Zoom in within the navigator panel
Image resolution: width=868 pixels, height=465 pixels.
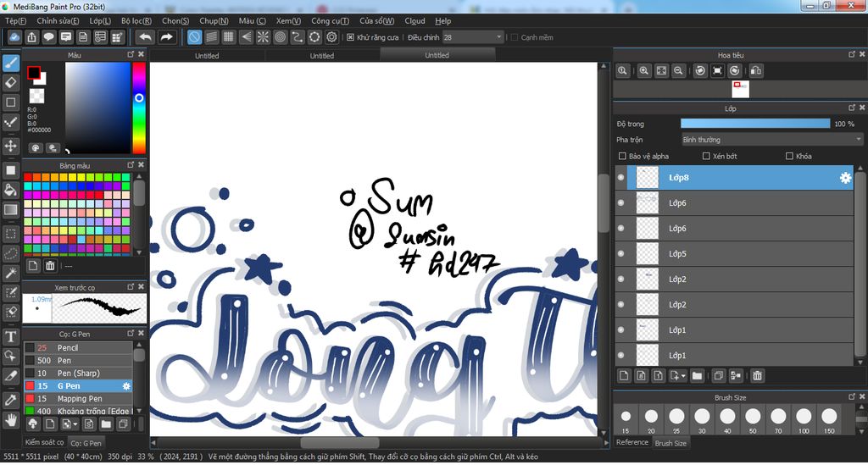644,71
